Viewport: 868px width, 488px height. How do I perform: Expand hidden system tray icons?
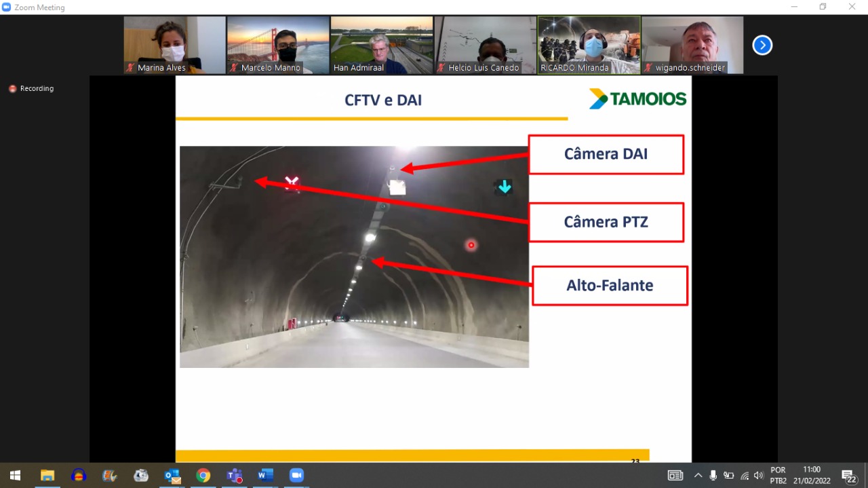(698, 475)
